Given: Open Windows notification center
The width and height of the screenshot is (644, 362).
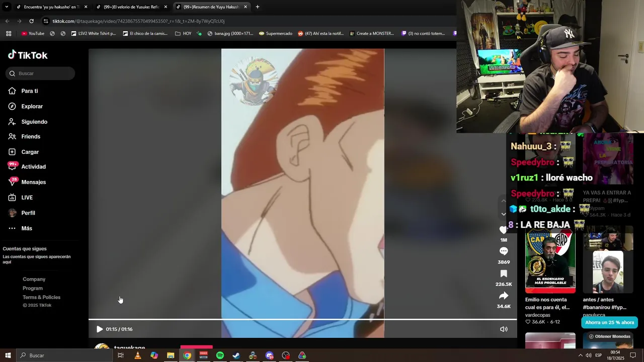Looking at the screenshot, I should 633,355.
